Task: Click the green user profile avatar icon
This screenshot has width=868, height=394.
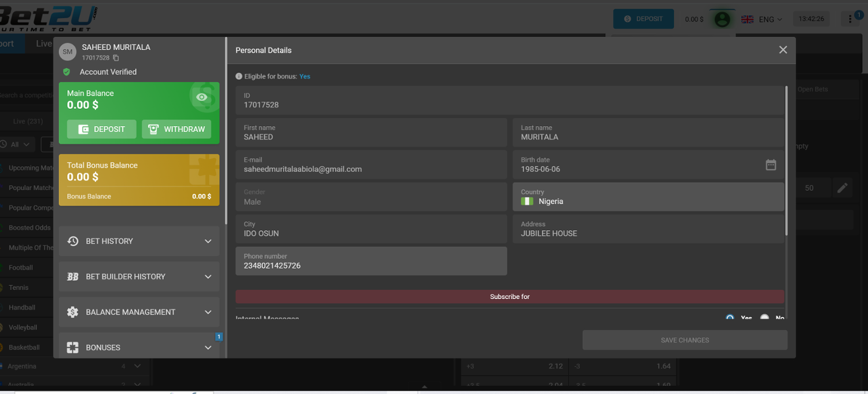Action: pos(722,19)
